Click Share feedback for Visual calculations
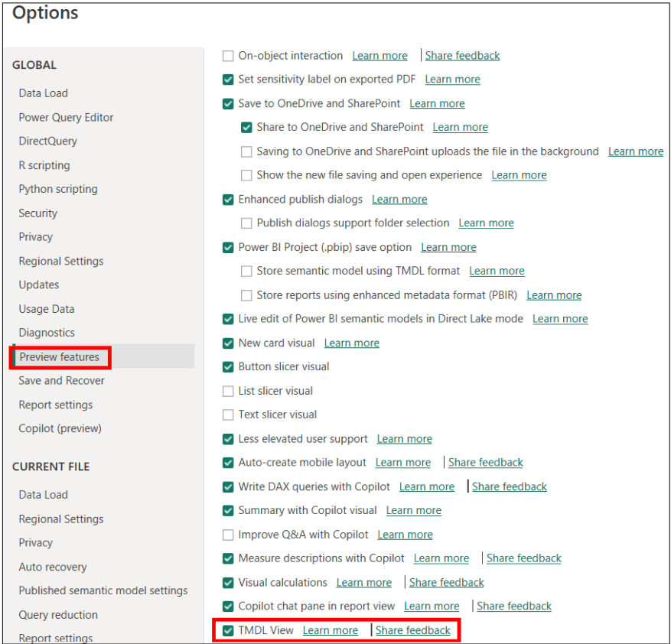 tap(446, 583)
